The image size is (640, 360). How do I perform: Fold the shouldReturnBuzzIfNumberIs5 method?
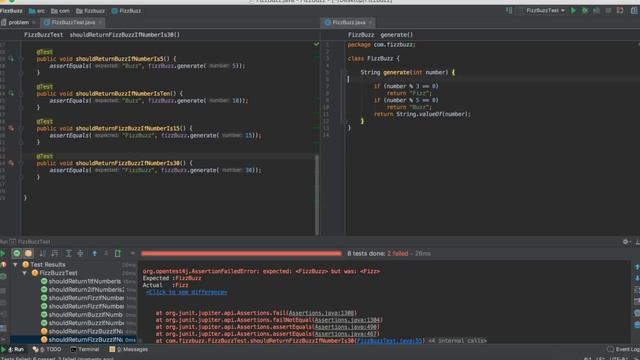tap(21, 59)
